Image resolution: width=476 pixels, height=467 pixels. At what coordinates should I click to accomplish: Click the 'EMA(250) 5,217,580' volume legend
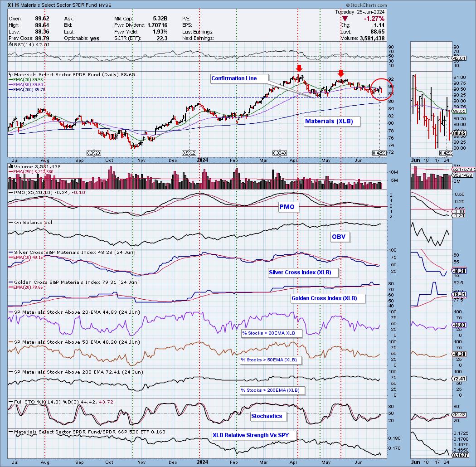(x=31, y=171)
